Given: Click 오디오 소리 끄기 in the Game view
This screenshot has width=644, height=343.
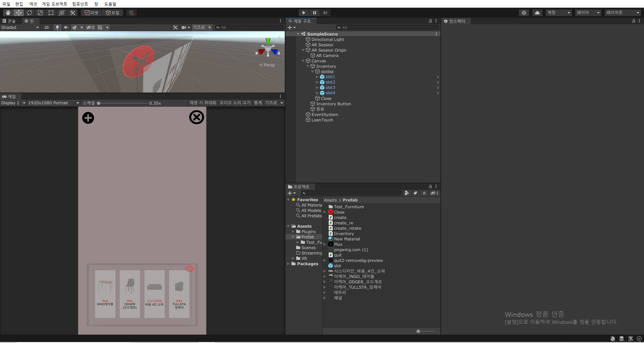Looking at the screenshot, I should [234, 103].
